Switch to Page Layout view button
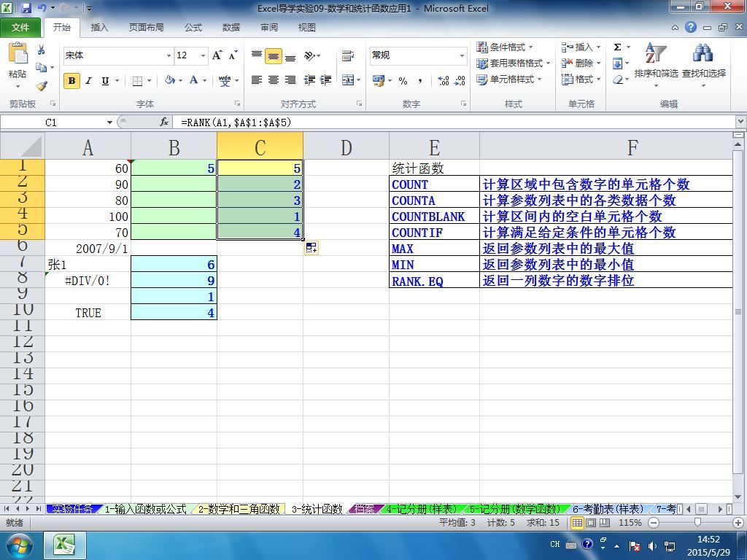The width and height of the screenshot is (747, 560). click(591, 523)
